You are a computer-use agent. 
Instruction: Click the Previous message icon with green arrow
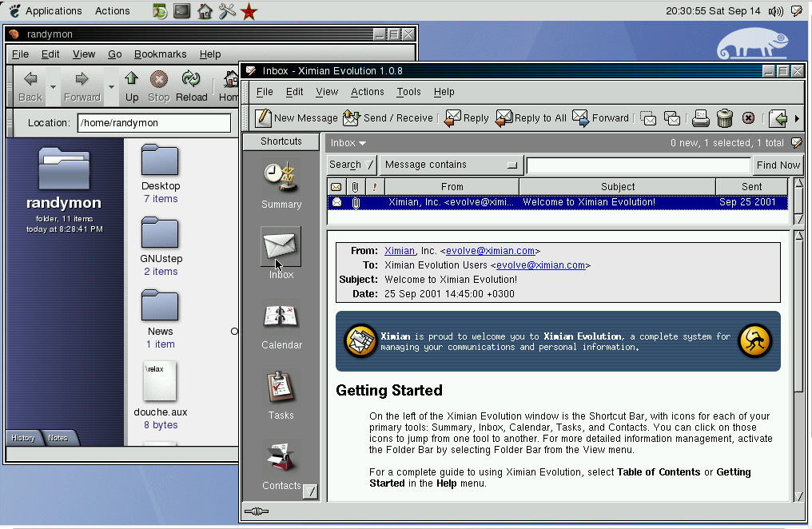click(x=778, y=118)
